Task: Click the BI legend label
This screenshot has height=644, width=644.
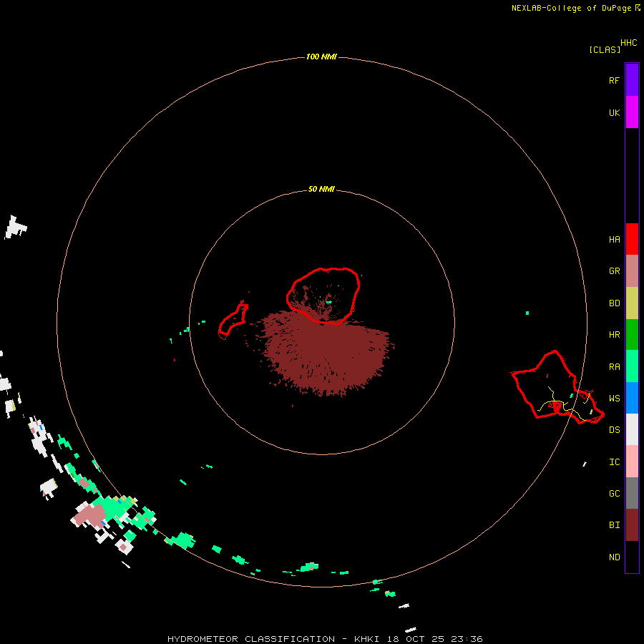Action: pyautogui.click(x=614, y=525)
